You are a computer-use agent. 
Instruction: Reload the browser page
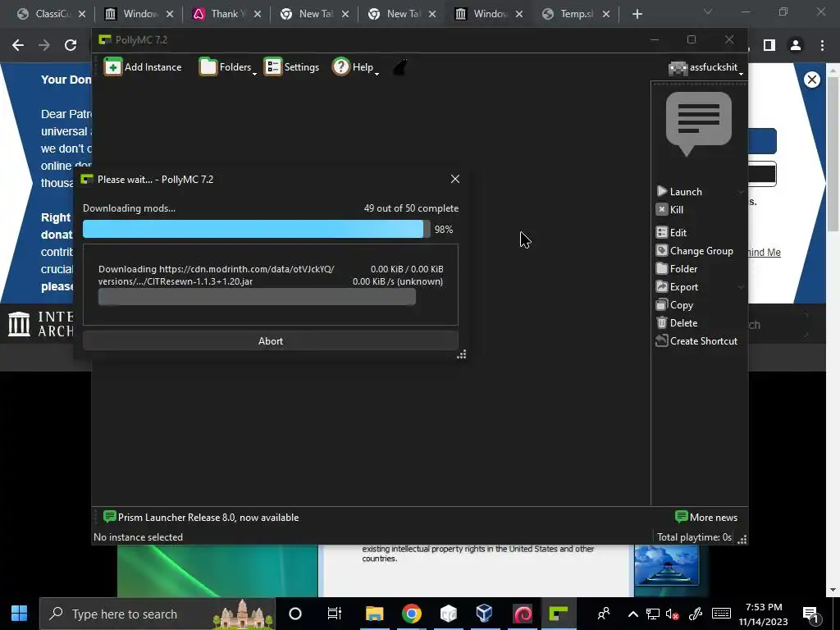coord(71,46)
